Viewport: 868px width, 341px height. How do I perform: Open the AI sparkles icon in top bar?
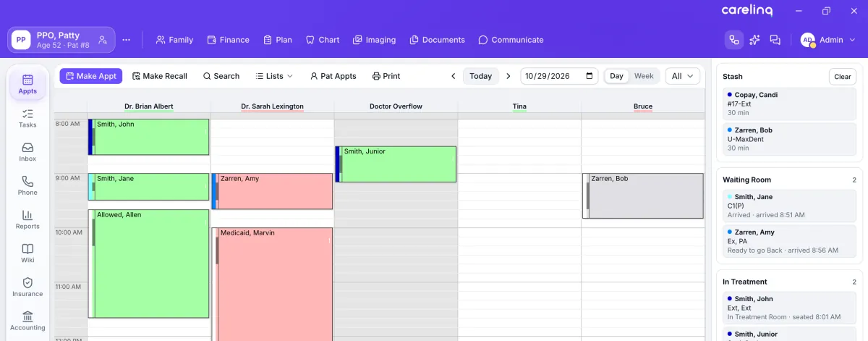click(x=754, y=40)
